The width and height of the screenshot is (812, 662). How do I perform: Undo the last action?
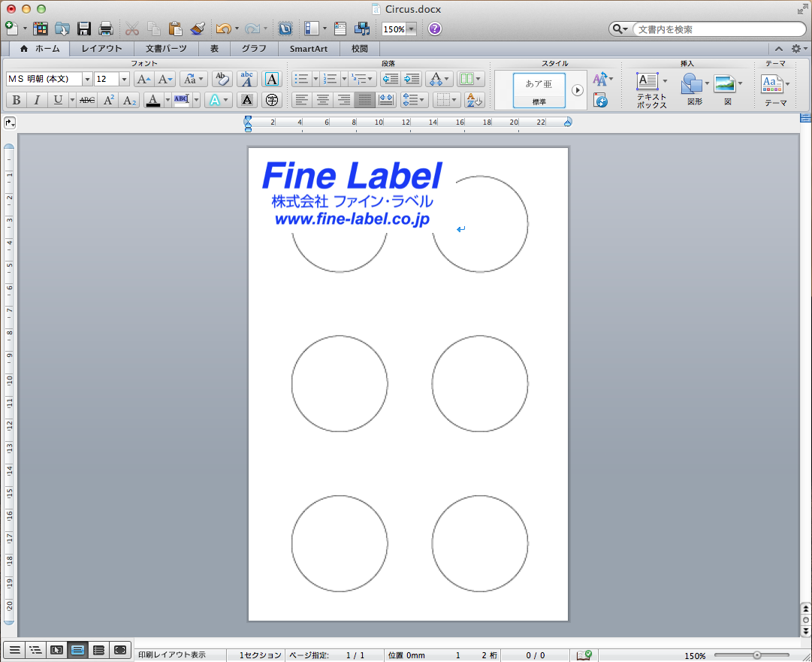[x=223, y=29]
